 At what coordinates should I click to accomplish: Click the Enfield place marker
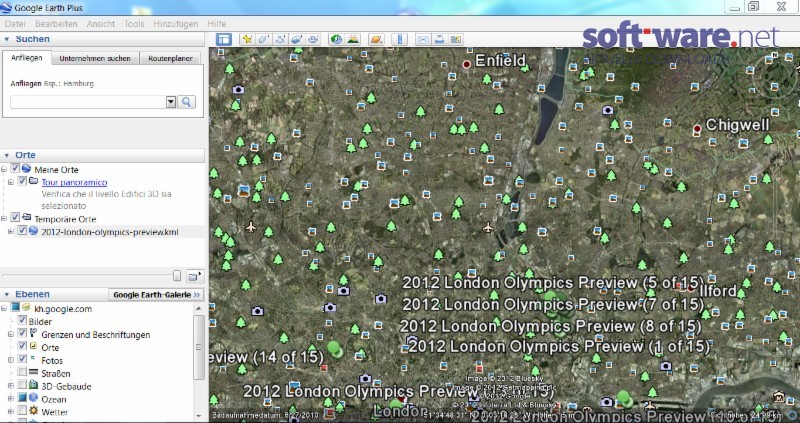466,64
